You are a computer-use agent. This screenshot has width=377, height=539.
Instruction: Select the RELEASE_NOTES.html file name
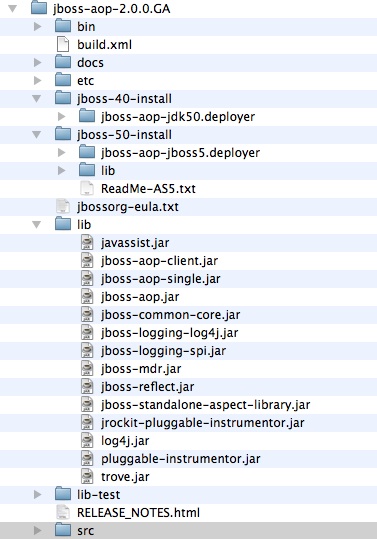tap(138, 513)
